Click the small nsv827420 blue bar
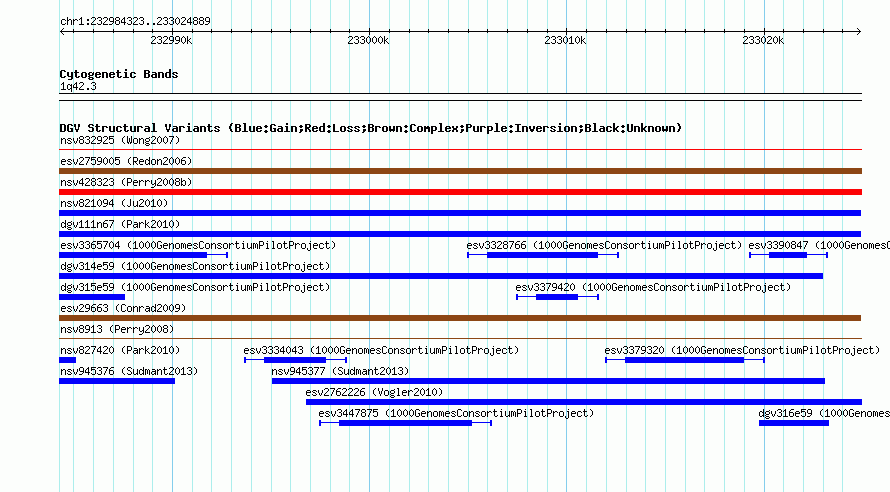 (68, 360)
